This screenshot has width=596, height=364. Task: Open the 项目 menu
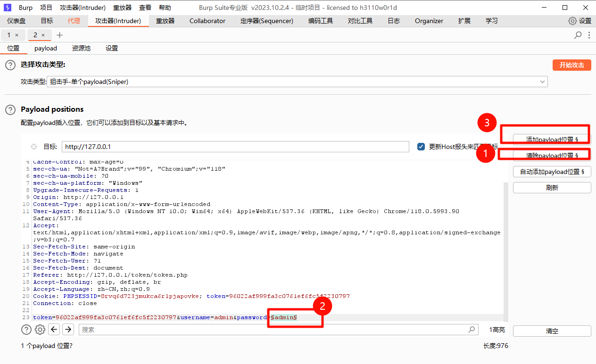click(x=46, y=8)
